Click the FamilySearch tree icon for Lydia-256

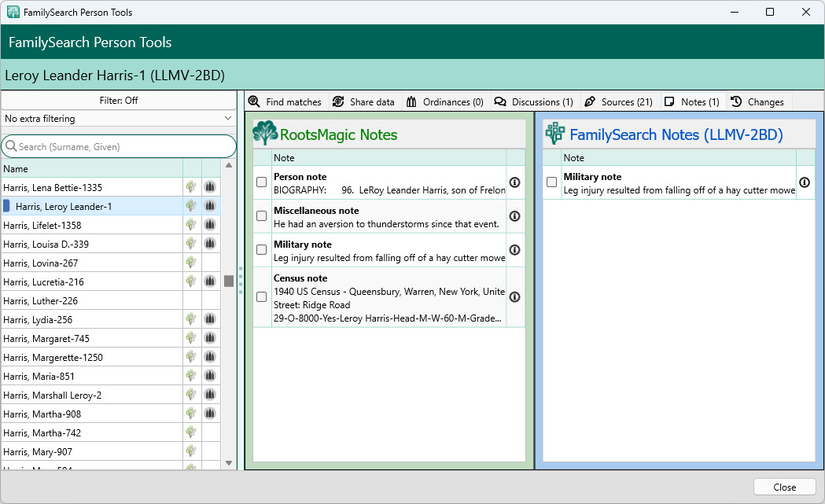coord(191,319)
